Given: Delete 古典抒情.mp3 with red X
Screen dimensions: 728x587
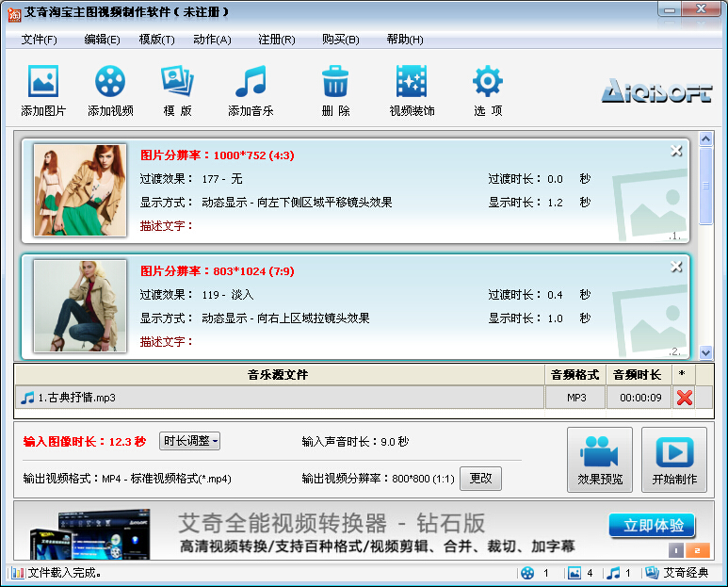Looking at the screenshot, I should [685, 398].
